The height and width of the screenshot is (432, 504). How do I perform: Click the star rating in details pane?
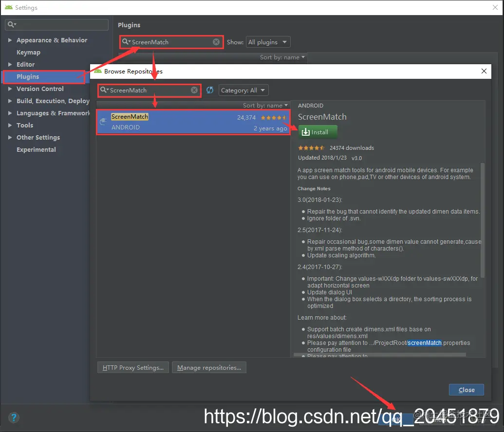pos(311,148)
